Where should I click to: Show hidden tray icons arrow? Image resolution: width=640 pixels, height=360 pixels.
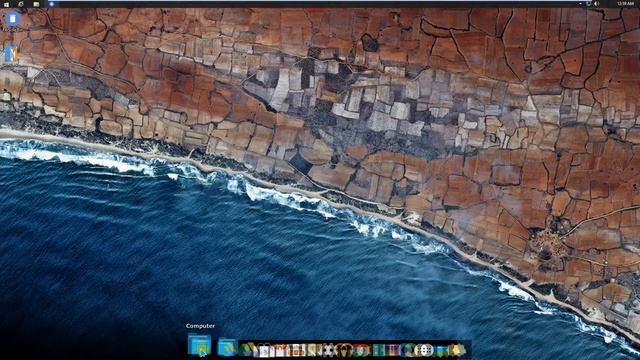580,4
